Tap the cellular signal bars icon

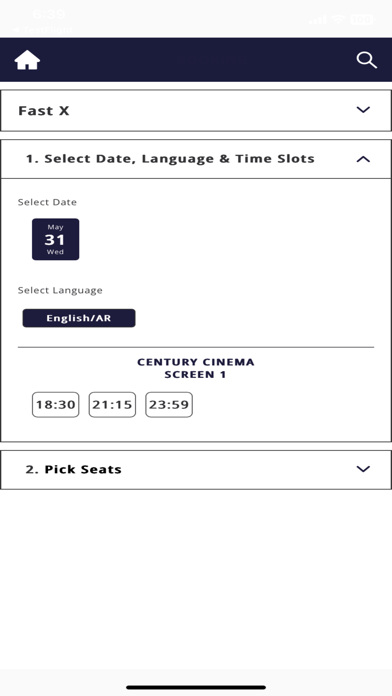(318, 20)
